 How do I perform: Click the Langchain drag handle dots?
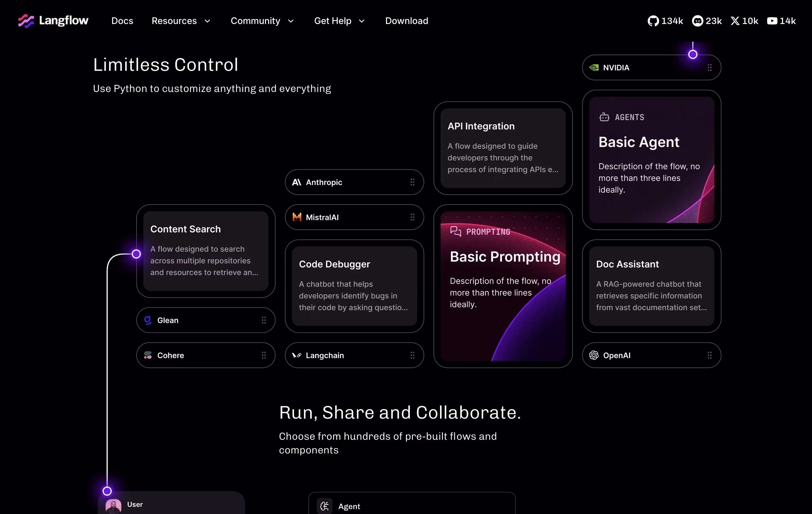click(x=412, y=355)
